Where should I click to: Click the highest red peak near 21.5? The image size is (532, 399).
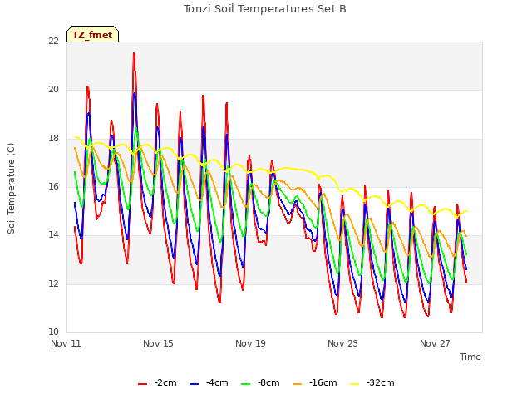click(x=134, y=53)
